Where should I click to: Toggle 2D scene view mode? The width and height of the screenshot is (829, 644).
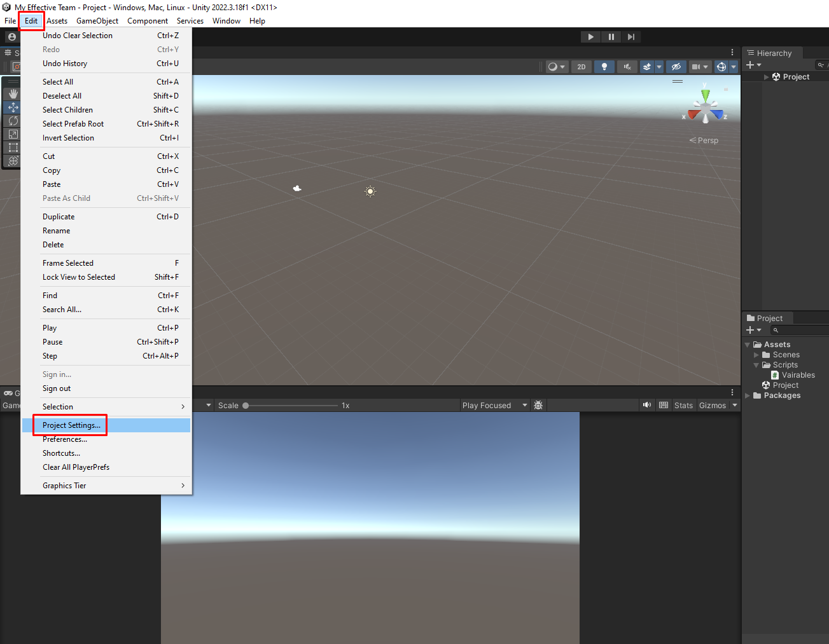pyautogui.click(x=580, y=66)
